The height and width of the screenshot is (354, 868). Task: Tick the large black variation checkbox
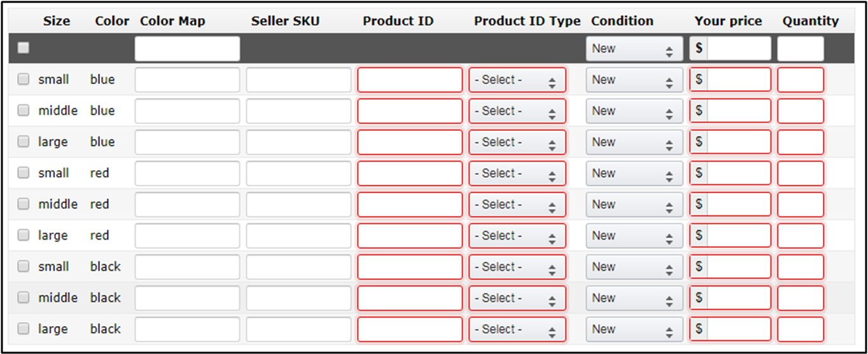pos(24,329)
